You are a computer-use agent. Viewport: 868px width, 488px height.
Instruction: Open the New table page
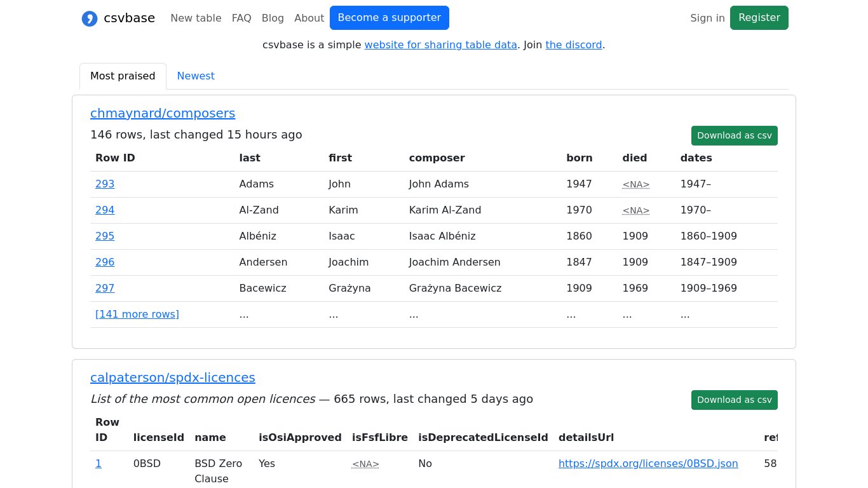pyautogui.click(x=196, y=18)
